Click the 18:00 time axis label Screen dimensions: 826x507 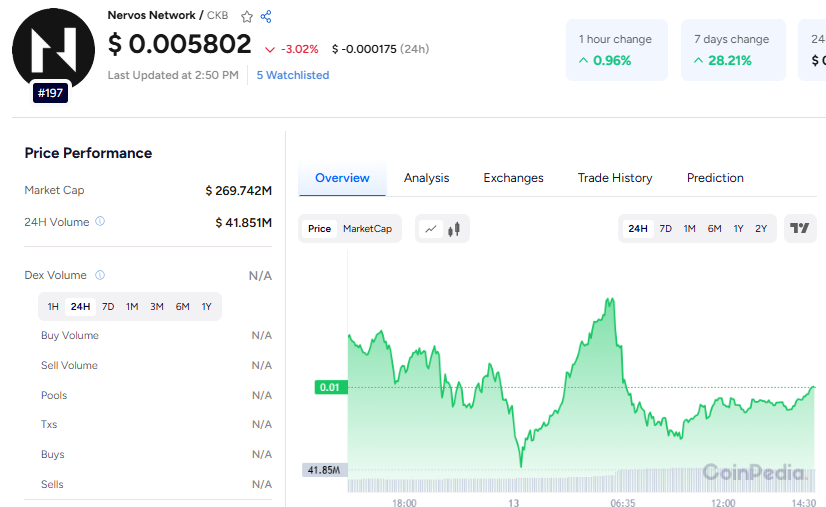404,503
